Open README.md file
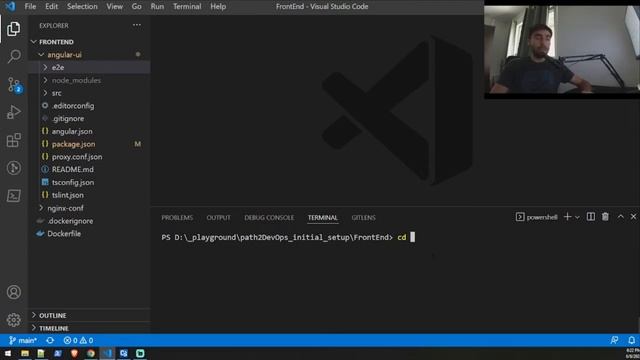Viewport: 640px width, 360px height. point(89,169)
